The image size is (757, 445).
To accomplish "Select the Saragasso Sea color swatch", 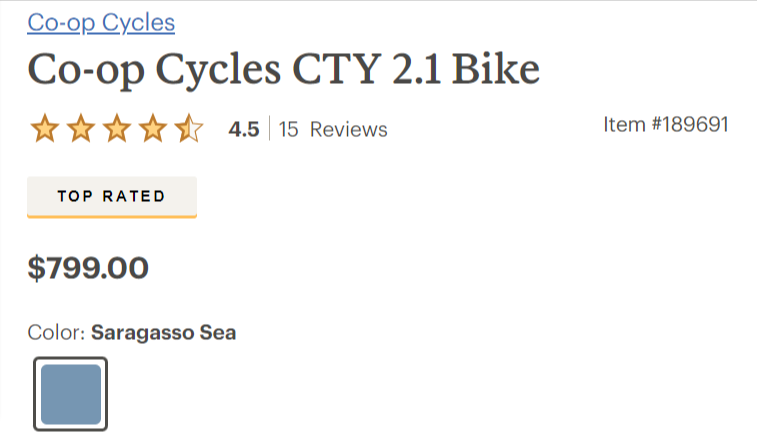I will [x=70, y=394].
